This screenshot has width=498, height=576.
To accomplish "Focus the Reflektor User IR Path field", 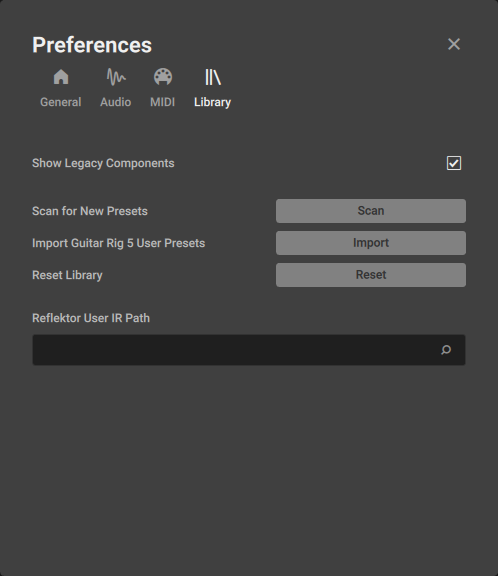I will coord(249,350).
